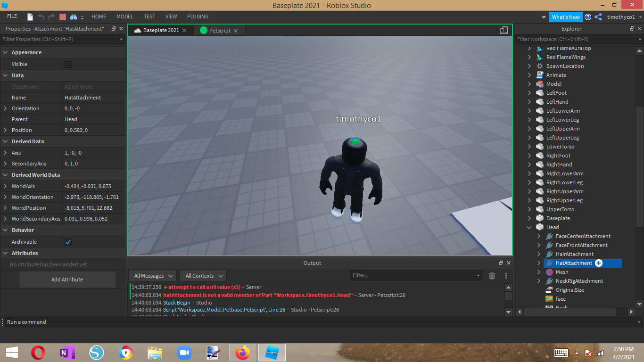Toggle the device emulator icon in the viewport tab bar
This screenshot has width=644, height=362.
click(504, 30)
